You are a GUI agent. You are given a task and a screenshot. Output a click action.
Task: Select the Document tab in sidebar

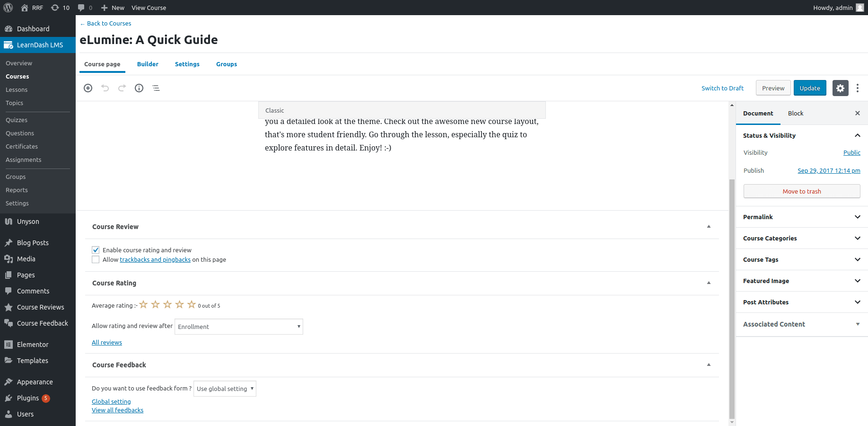coord(758,114)
